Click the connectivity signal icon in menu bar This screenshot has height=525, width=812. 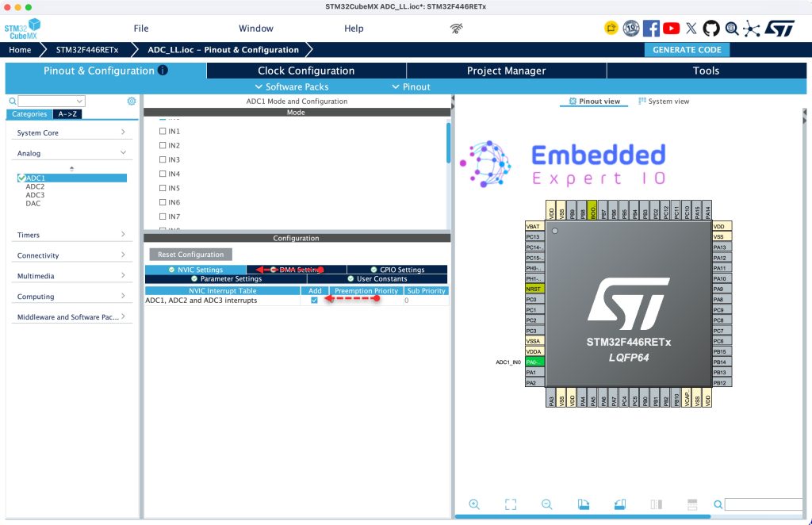click(456, 29)
